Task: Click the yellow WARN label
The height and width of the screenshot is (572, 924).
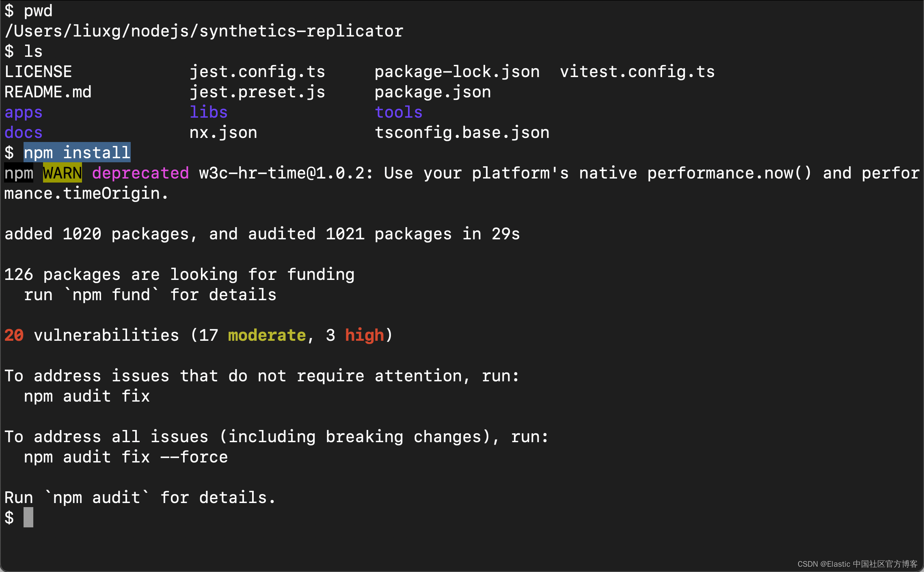Action: click(x=62, y=173)
